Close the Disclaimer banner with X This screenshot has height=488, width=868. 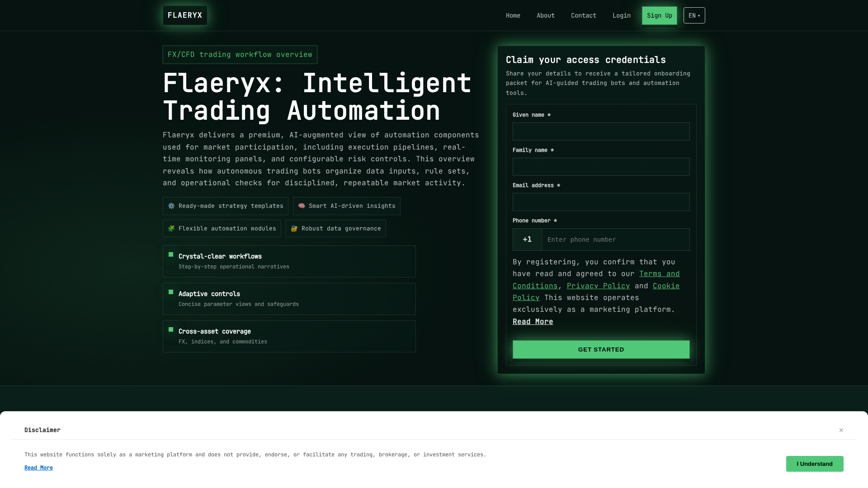(841, 430)
